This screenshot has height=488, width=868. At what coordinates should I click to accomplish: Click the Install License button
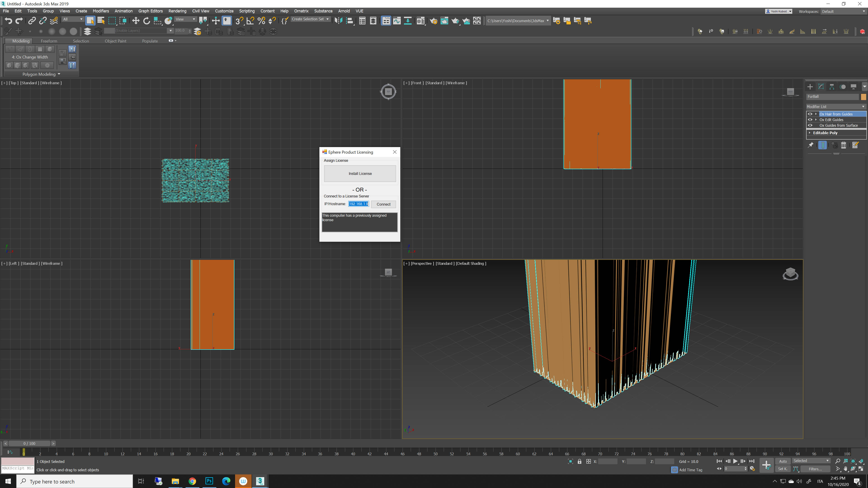click(x=360, y=174)
